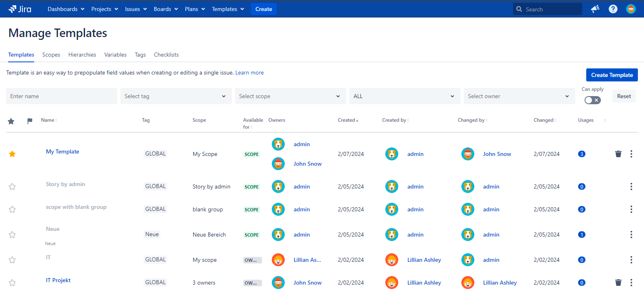Open the Select scope dropdown
The height and width of the screenshot is (296, 644).
click(x=290, y=96)
